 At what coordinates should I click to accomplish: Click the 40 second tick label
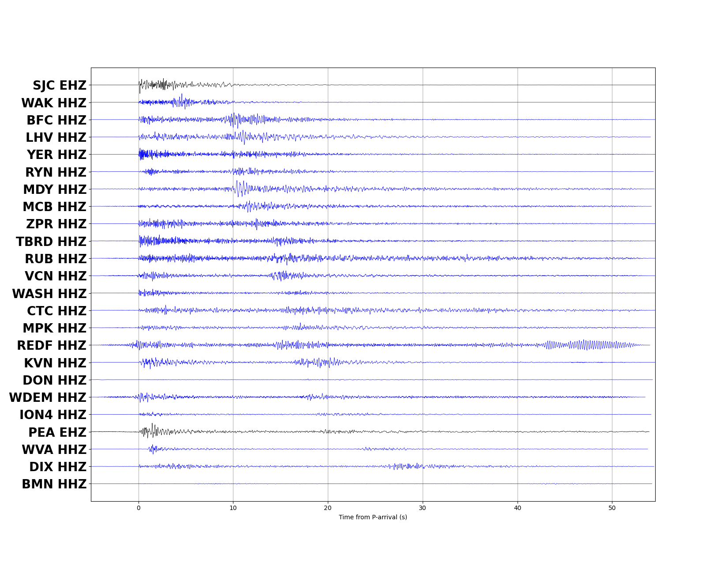[518, 508]
